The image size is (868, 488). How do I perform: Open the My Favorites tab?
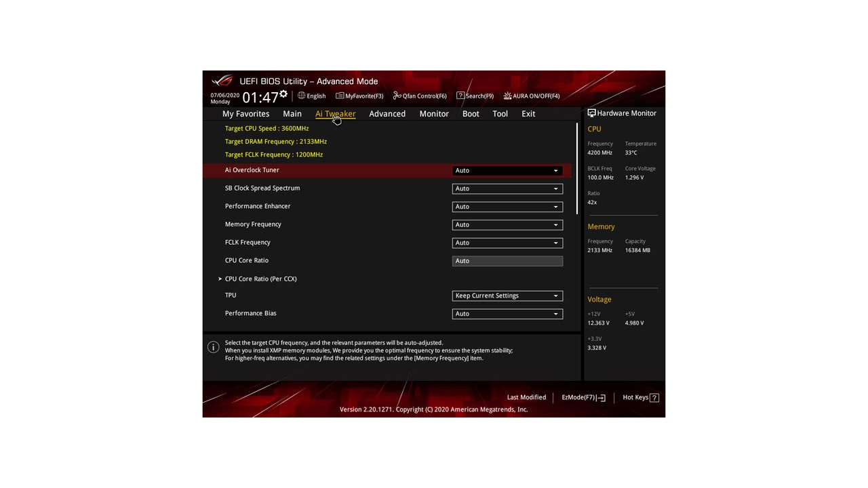pyautogui.click(x=245, y=114)
